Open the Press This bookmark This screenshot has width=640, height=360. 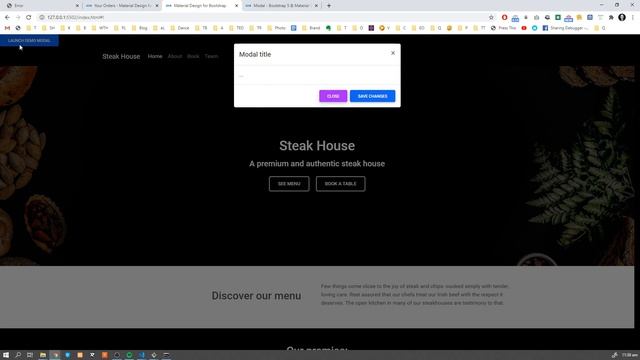coord(504,28)
